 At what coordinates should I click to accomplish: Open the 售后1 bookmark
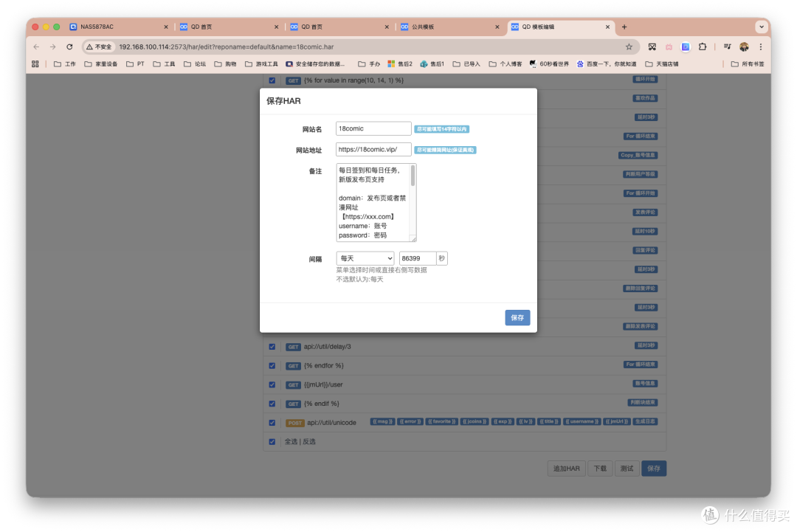pyautogui.click(x=432, y=64)
